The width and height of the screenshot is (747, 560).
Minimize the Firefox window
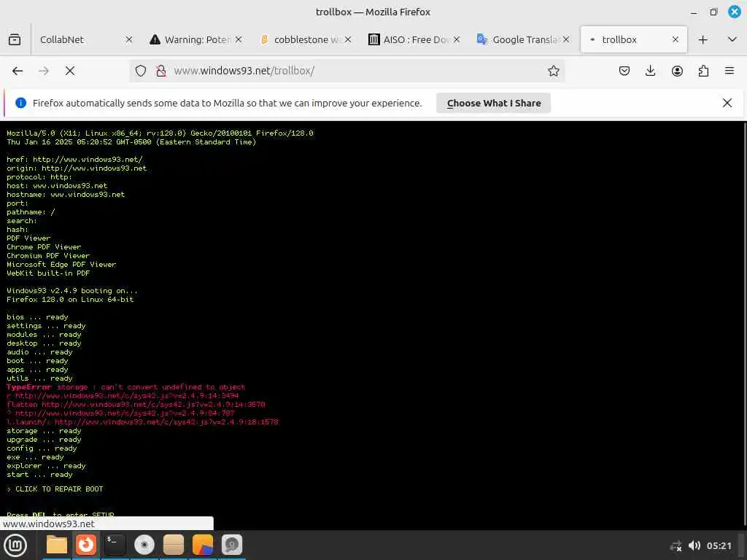[x=694, y=12]
